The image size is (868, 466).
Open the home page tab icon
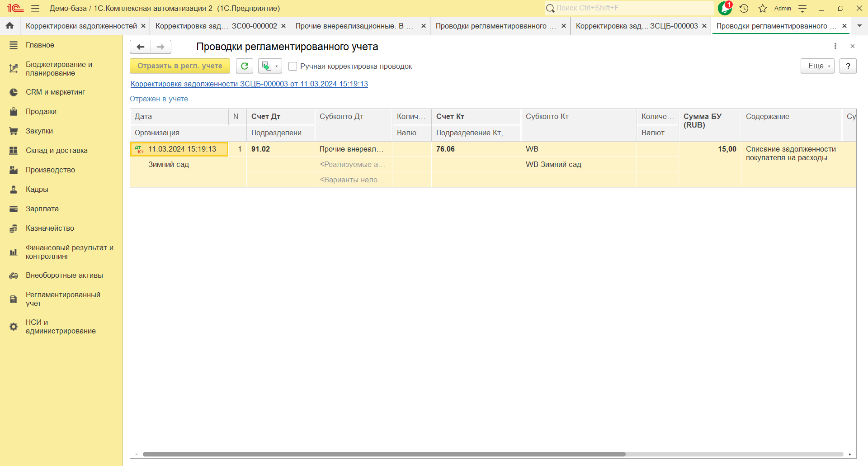point(10,26)
